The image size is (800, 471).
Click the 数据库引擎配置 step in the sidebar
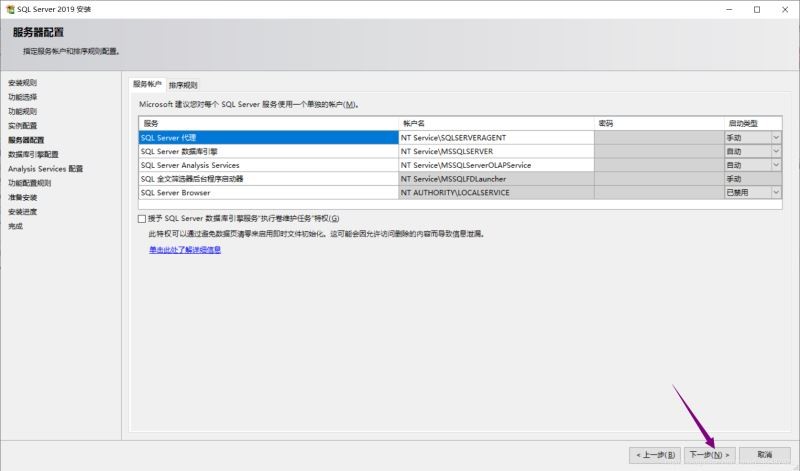click(x=33, y=155)
